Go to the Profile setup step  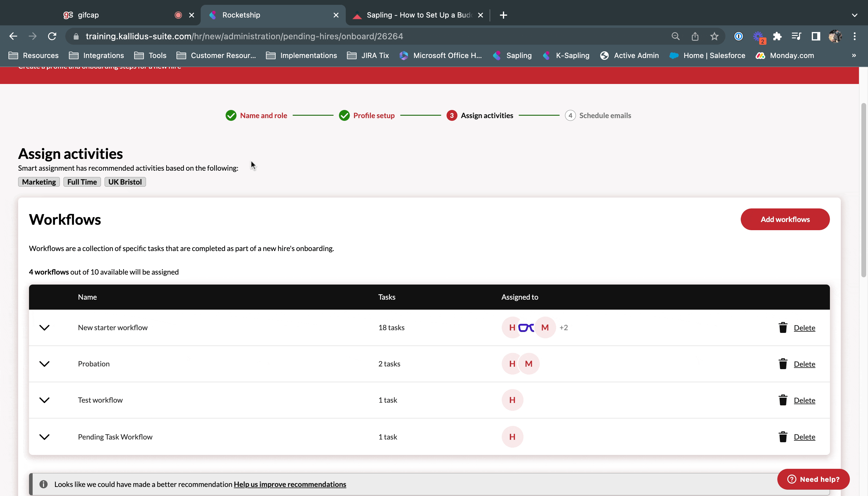click(374, 115)
